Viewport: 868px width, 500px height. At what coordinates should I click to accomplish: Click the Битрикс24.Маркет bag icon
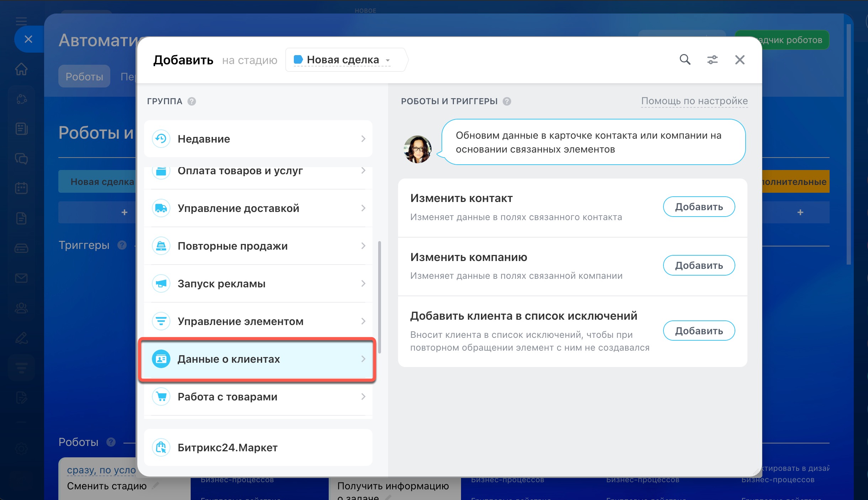[161, 447]
